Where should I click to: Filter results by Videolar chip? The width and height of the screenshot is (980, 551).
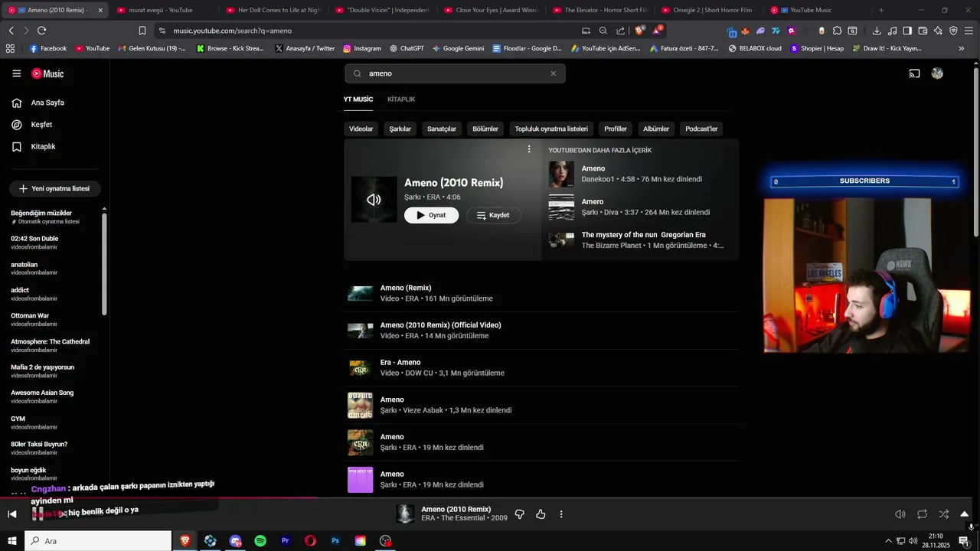(361, 129)
